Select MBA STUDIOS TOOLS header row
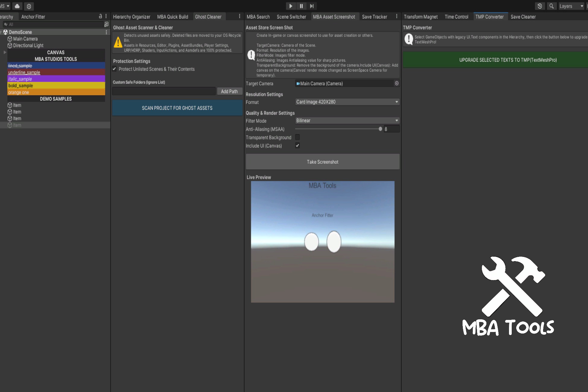The image size is (588, 392). pos(56,59)
